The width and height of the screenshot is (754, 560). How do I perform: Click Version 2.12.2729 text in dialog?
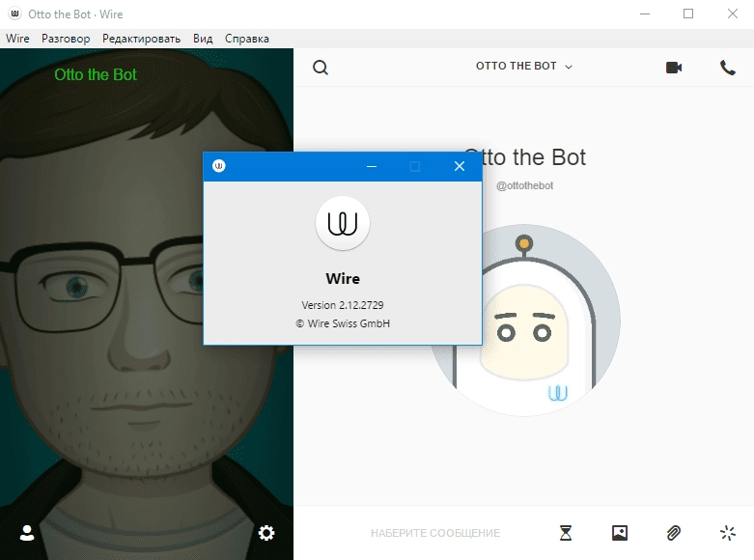click(343, 305)
